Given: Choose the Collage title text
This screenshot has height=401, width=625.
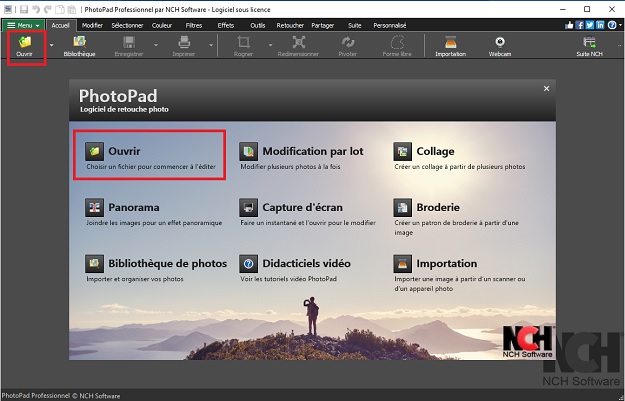Looking at the screenshot, I should tap(435, 151).
